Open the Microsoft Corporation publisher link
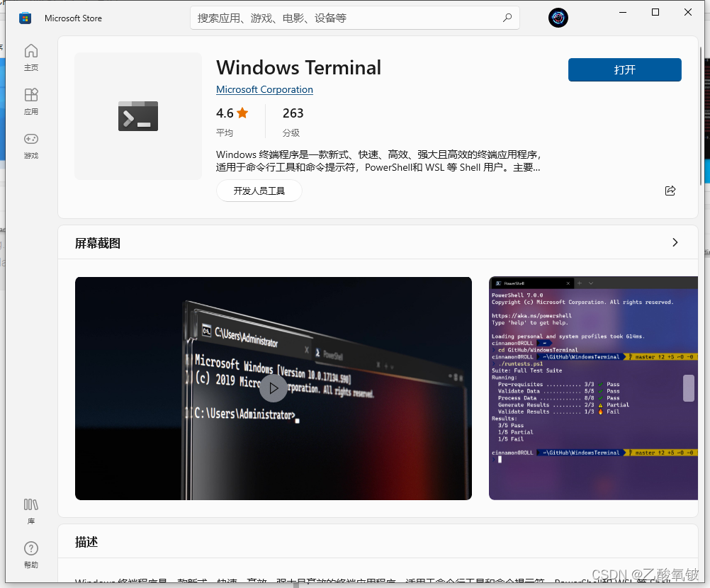The width and height of the screenshot is (710, 588). [264, 90]
